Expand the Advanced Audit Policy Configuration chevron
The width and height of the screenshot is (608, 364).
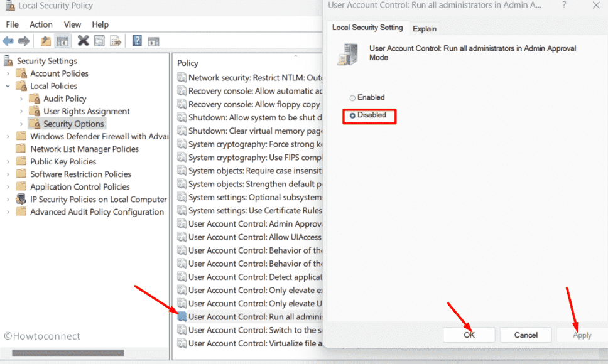point(8,212)
